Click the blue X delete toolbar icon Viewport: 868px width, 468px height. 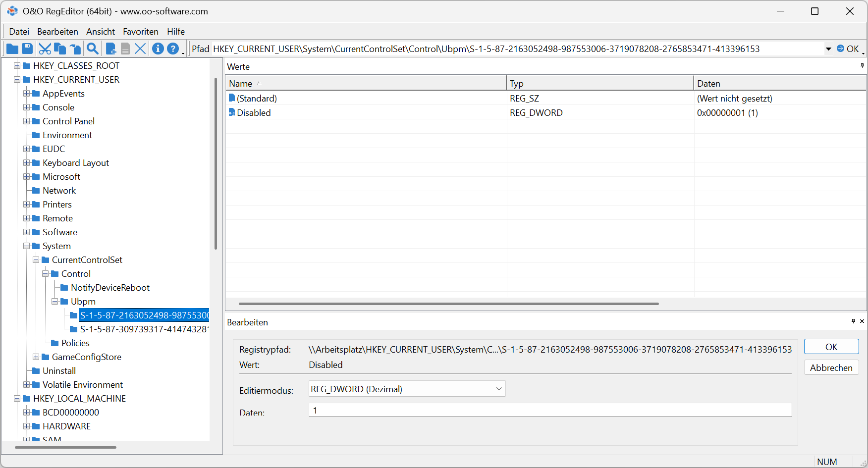pos(140,49)
